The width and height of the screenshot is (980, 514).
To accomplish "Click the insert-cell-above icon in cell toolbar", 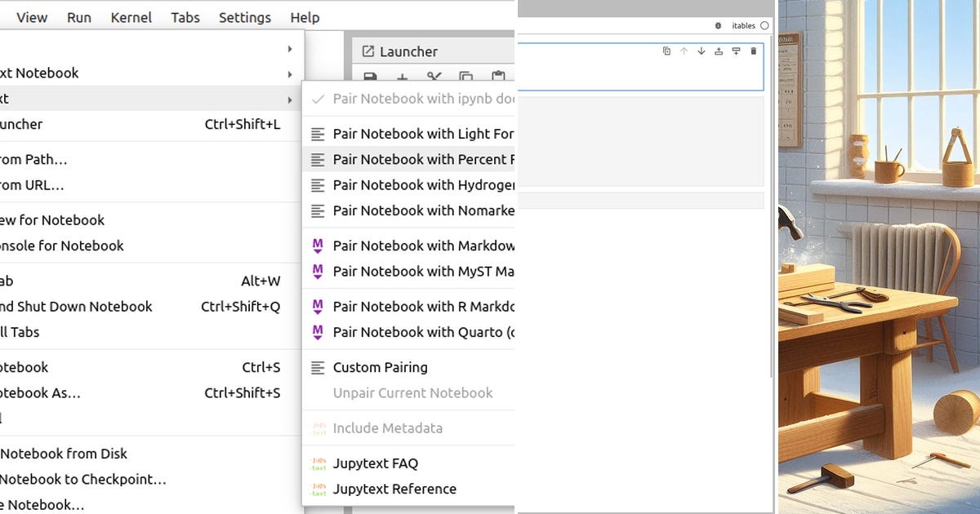I will pyautogui.click(x=719, y=51).
